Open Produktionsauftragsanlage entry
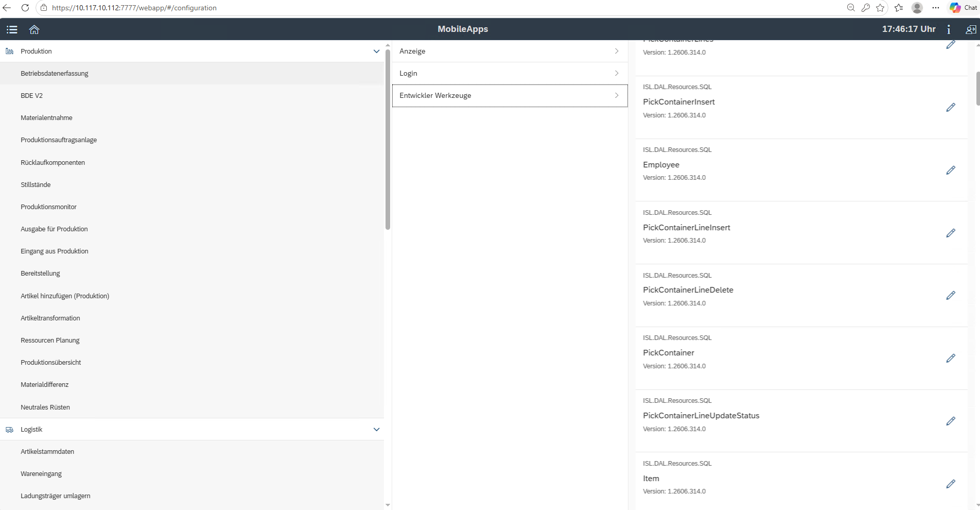This screenshot has width=980, height=510. pyautogui.click(x=192, y=140)
